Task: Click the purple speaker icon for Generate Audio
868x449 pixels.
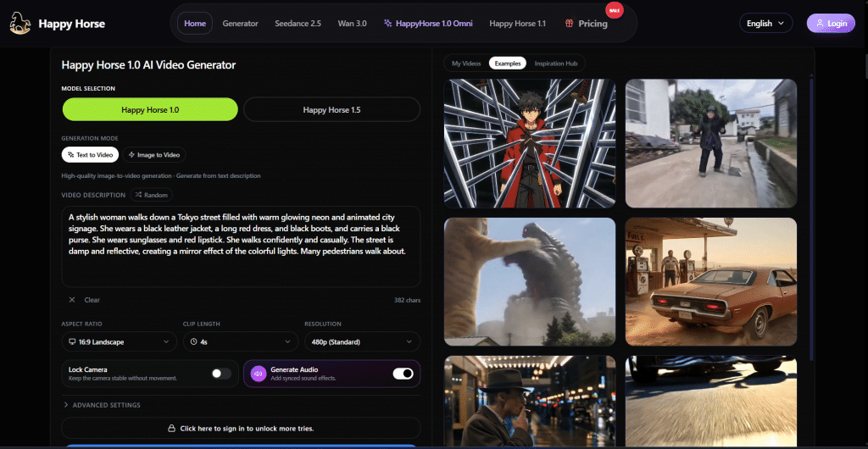Action: pos(258,374)
